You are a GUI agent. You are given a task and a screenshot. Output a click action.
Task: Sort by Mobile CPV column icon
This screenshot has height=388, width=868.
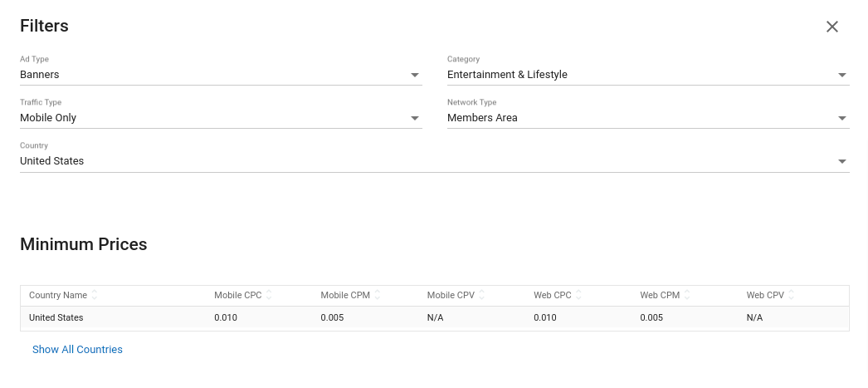coord(482,295)
